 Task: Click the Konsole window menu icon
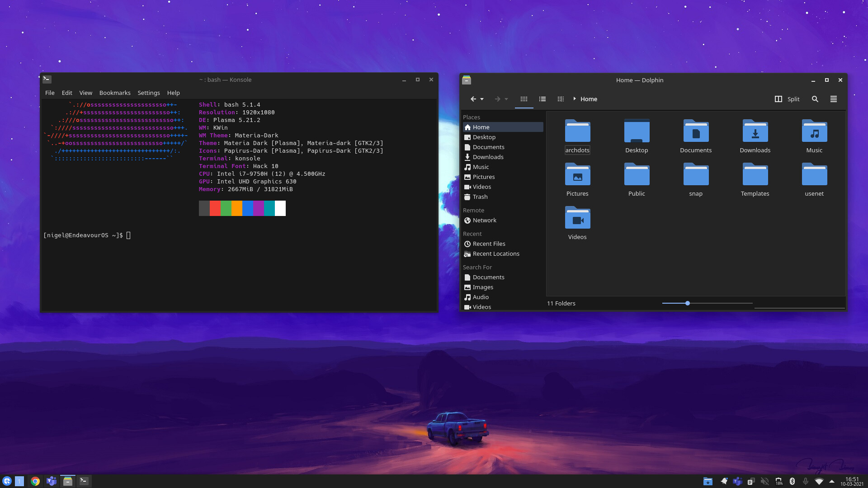(x=47, y=80)
